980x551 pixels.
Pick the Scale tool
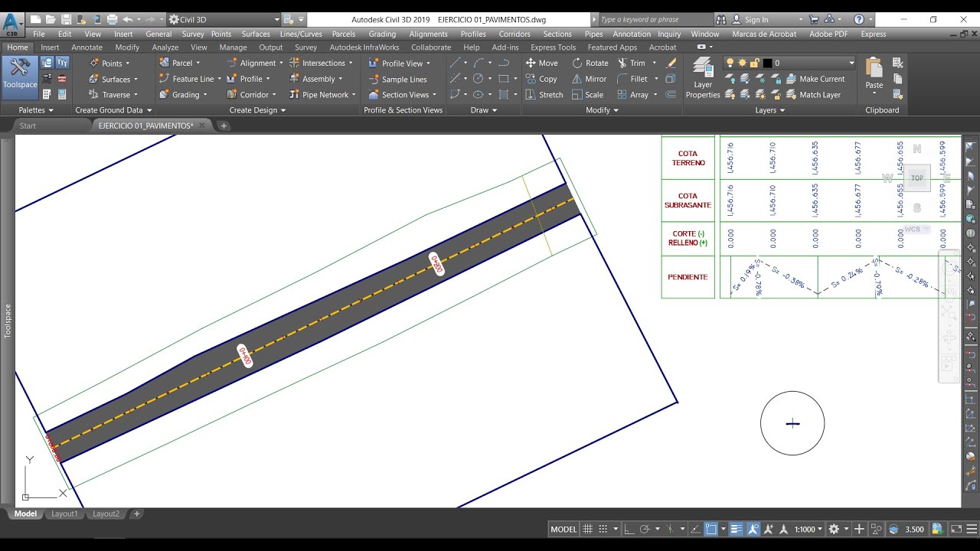[x=587, y=95]
